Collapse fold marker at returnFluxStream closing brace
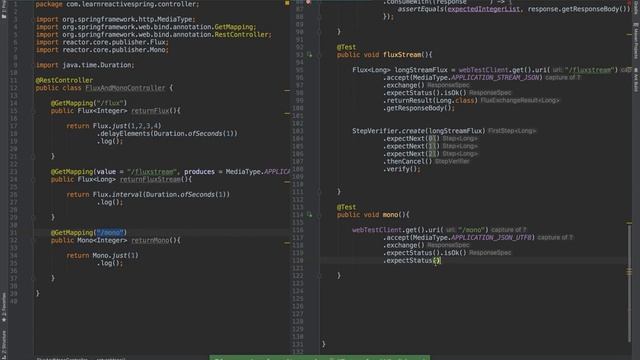640x360 pixels. [x=33, y=217]
